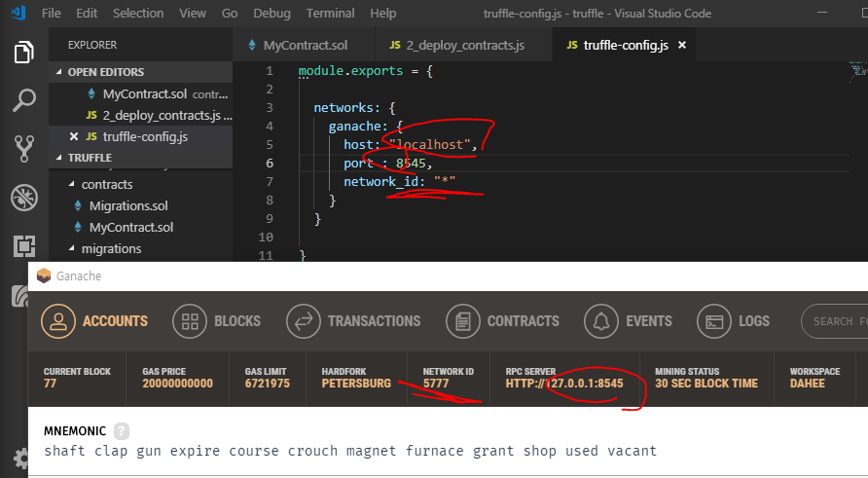Click the editor minimap preview
This screenshot has height=478, width=868.
[858, 72]
